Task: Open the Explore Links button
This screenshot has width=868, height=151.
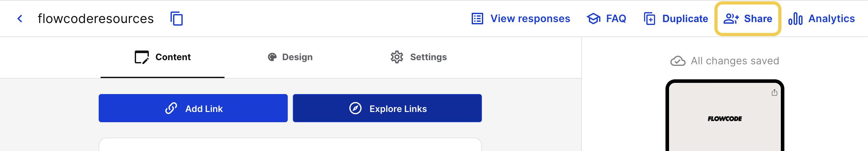Action: pos(387,108)
